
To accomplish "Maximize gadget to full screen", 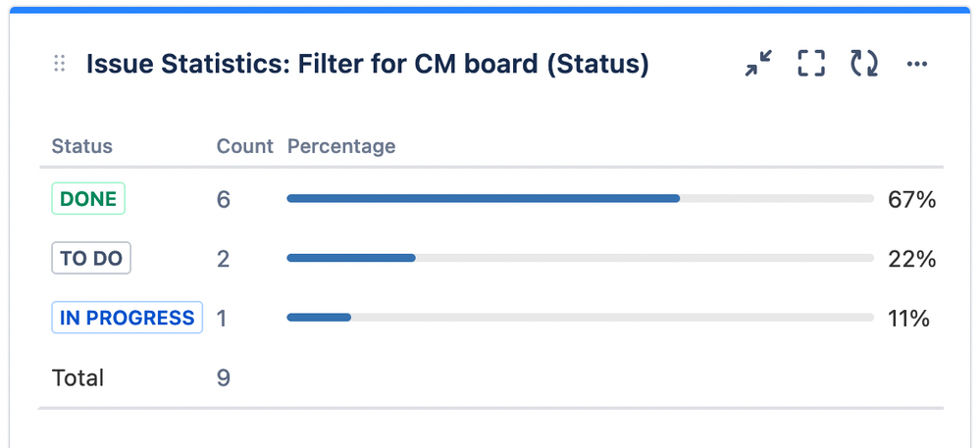I will pos(810,65).
